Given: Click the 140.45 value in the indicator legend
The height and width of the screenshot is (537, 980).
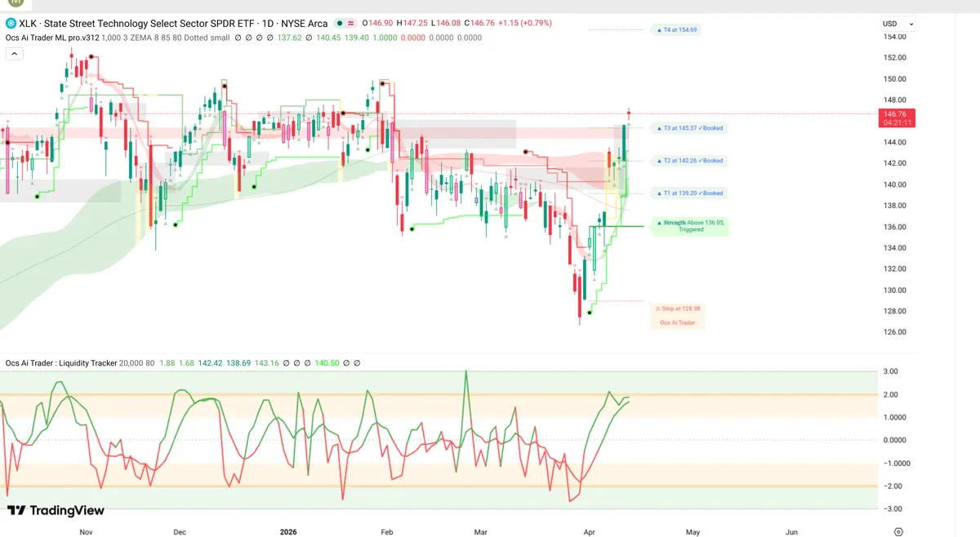Looking at the screenshot, I should click(327, 37).
